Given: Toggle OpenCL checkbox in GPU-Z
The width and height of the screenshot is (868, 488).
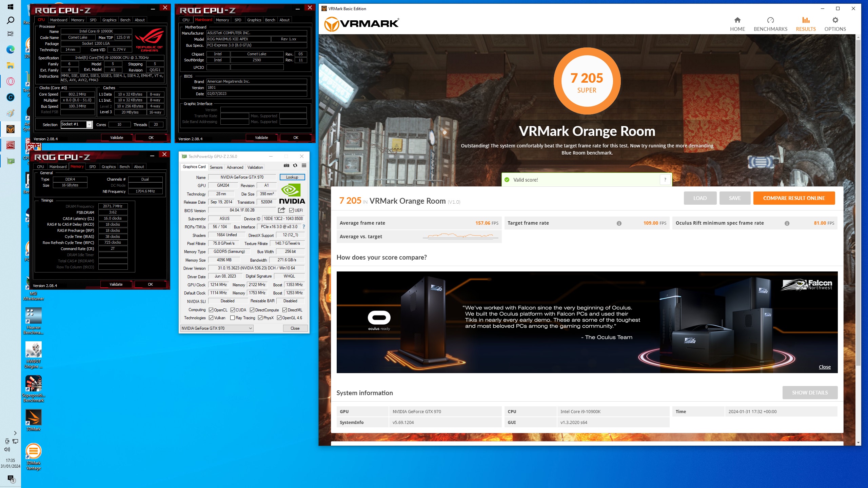Looking at the screenshot, I should tap(211, 310).
